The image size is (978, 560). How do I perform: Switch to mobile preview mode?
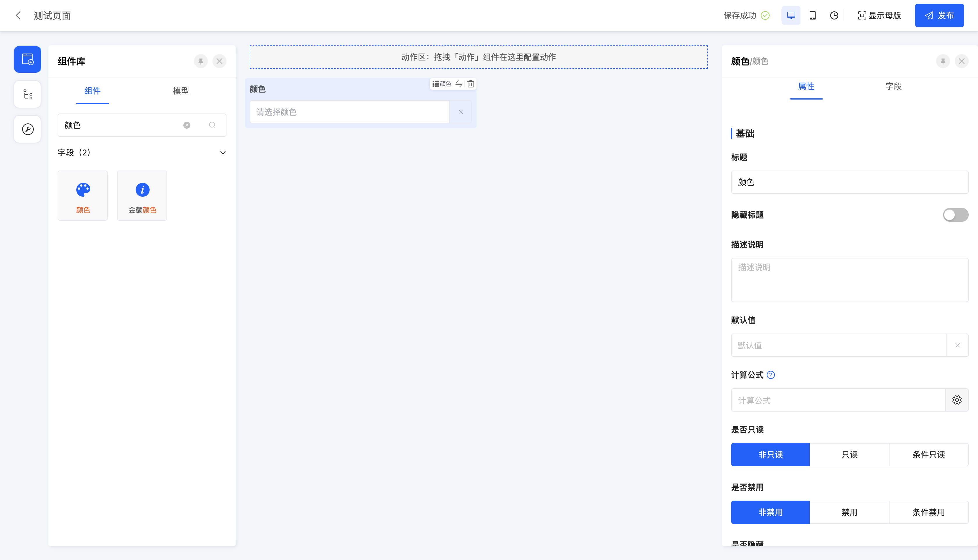(812, 15)
